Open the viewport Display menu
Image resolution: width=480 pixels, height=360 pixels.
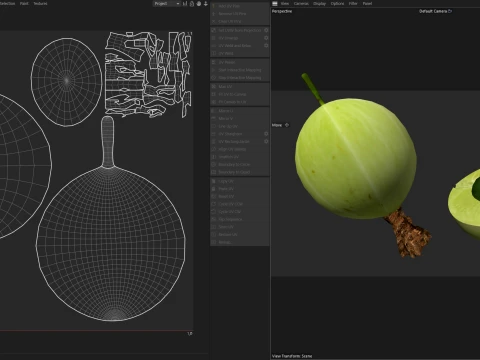coord(319,3)
